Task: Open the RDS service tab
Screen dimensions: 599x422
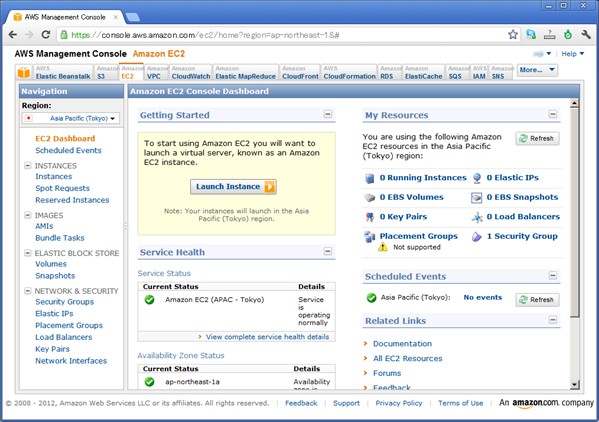Action: pos(390,72)
